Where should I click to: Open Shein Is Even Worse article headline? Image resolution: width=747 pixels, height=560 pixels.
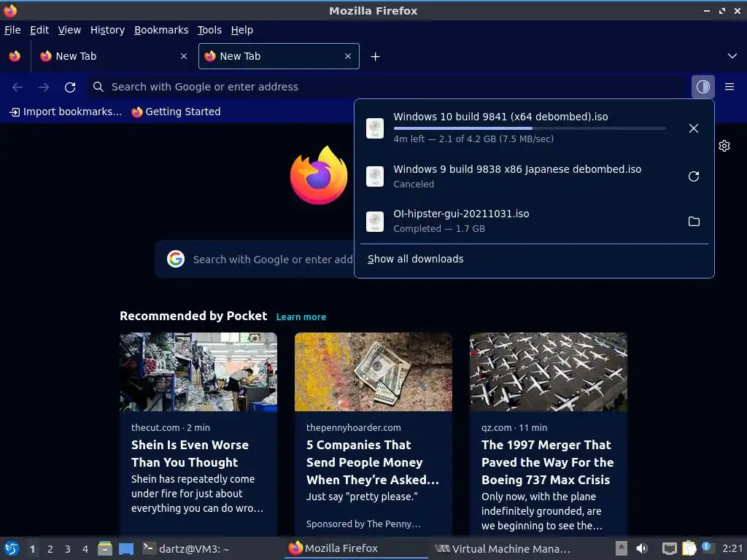[190, 454]
